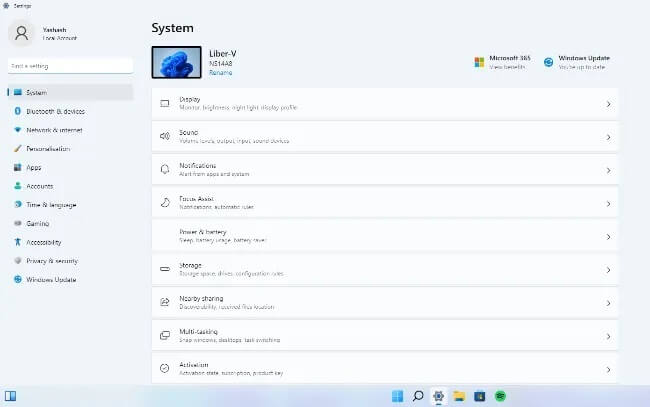This screenshot has width=650, height=407.
Task: Click the Microsoft 365 logo icon
Action: tap(479, 62)
